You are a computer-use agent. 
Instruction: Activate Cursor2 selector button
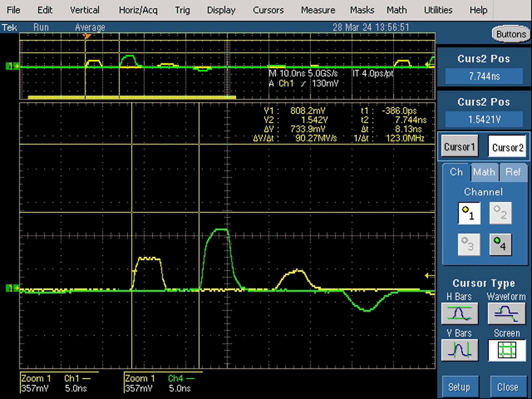click(507, 147)
